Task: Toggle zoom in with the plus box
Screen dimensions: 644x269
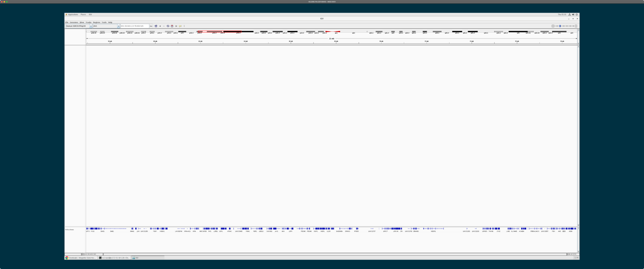Action: [576, 26]
